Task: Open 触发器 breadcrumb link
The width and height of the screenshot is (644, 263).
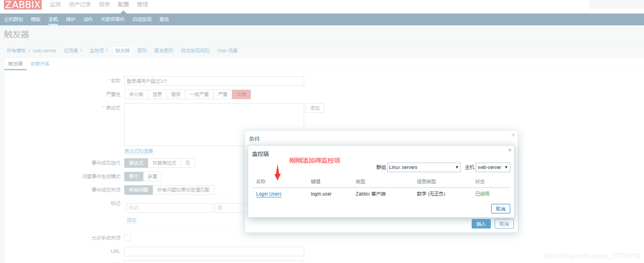Action: pos(123,51)
